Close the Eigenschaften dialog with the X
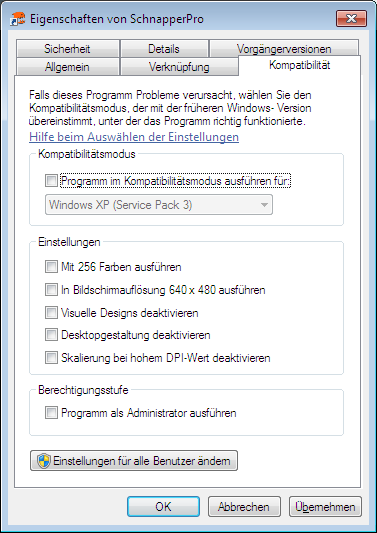The width and height of the screenshot is (377, 533). [x=351, y=18]
